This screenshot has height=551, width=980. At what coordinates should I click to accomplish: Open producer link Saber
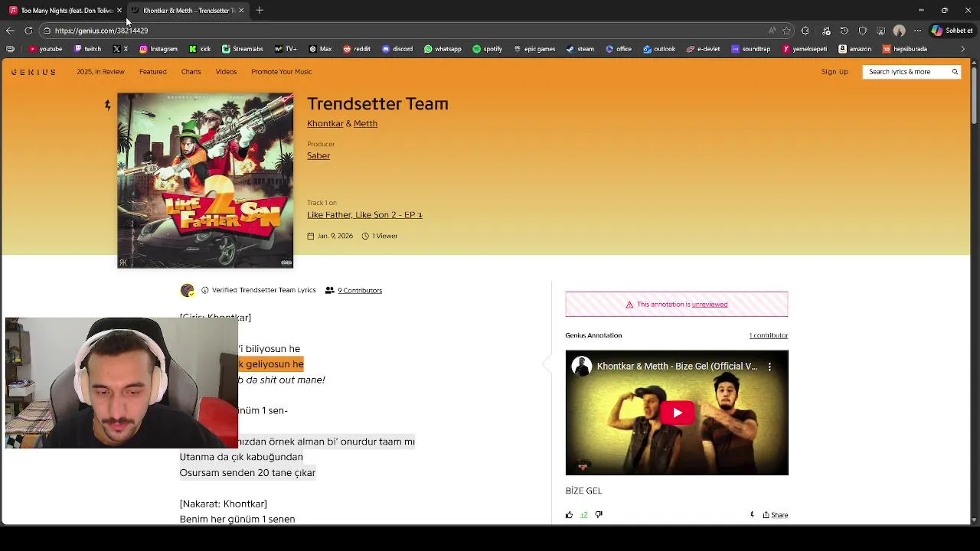pyautogui.click(x=318, y=155)
